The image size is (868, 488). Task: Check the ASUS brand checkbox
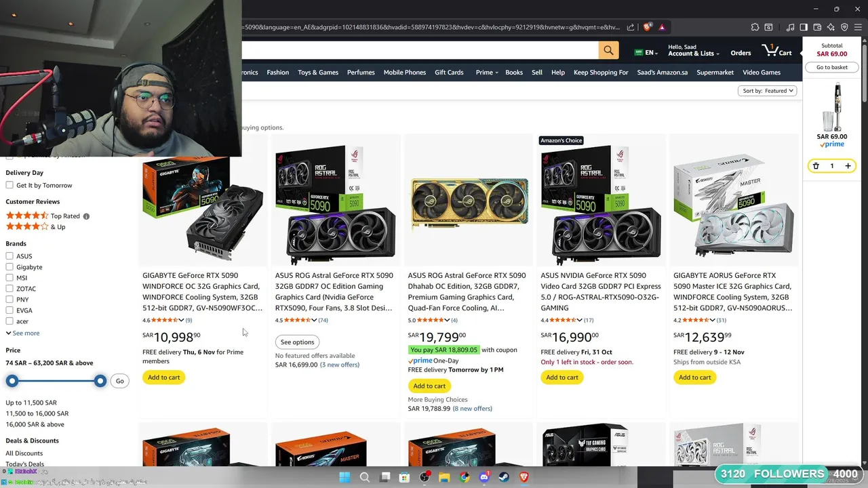pos(9,256)
